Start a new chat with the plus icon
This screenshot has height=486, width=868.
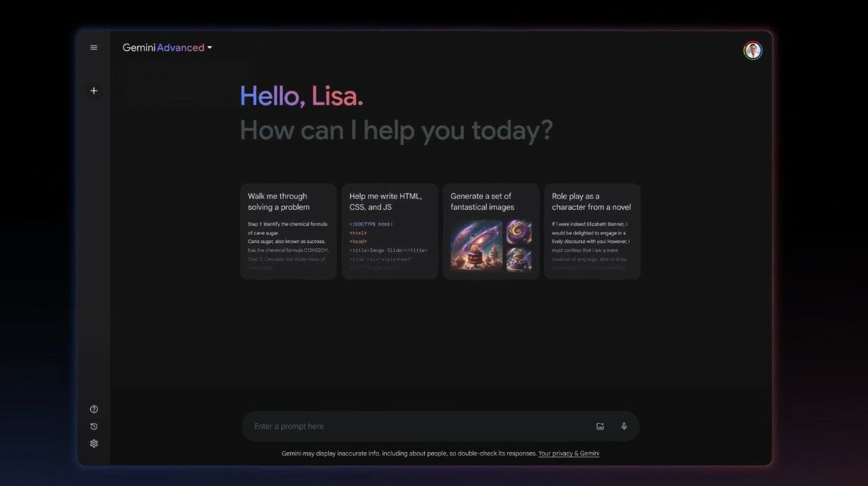click(93, 90)
